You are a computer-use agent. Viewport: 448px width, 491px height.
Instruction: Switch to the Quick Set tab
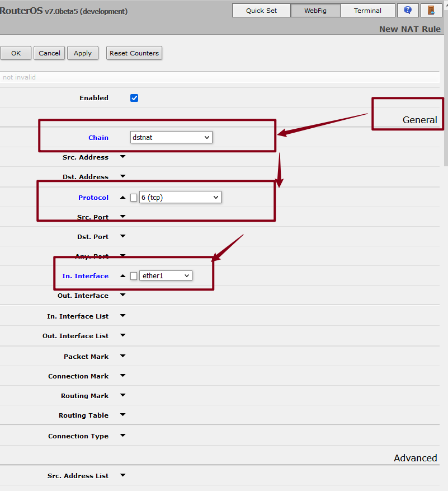click(x=261, y=11)
